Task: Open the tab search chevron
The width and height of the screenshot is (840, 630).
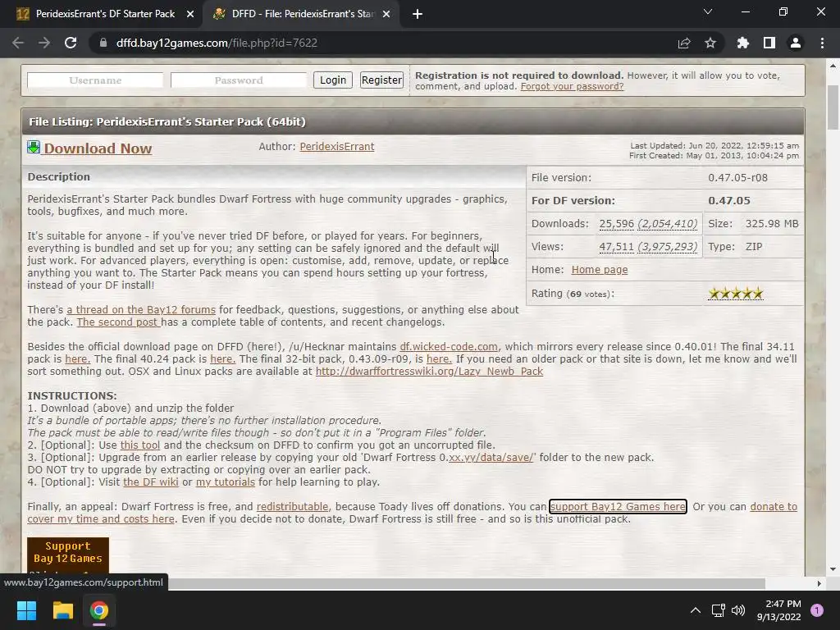Action: pos(708,11)
